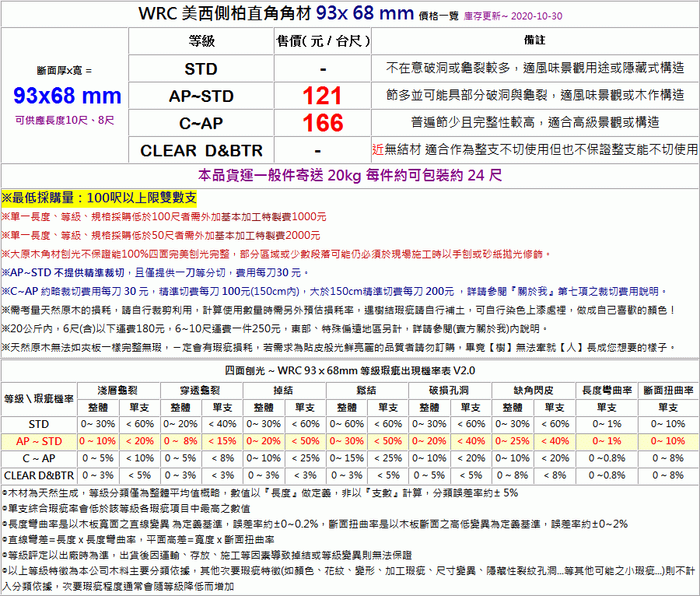
Task: Select the note about the 2000元 processing surcharge
Action: click(161, 236)
